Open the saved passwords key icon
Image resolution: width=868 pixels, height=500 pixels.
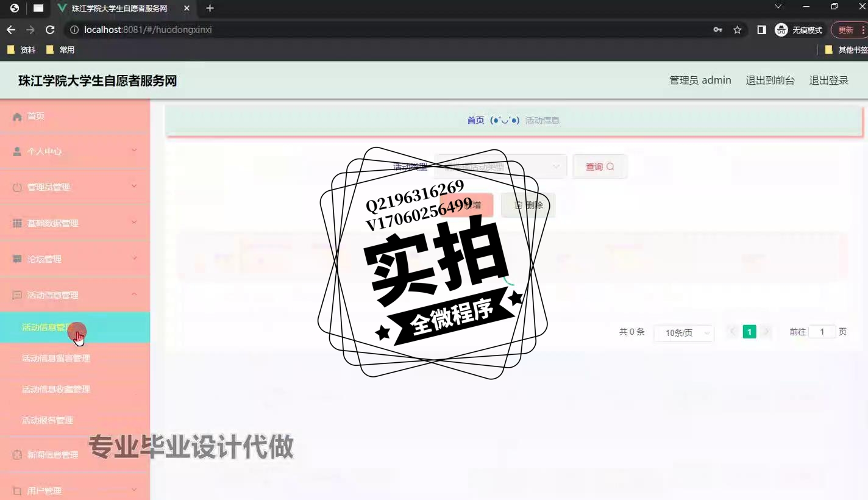pos(717,30)
